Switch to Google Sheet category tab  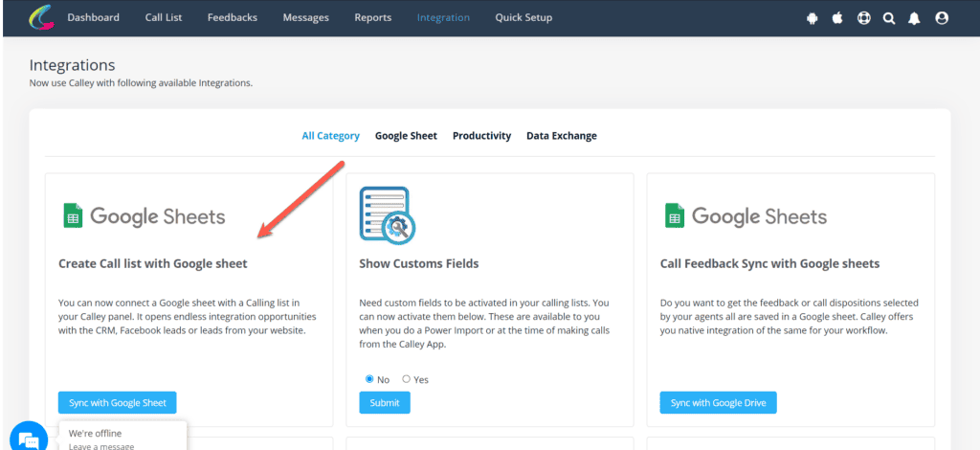coord(406,136)
